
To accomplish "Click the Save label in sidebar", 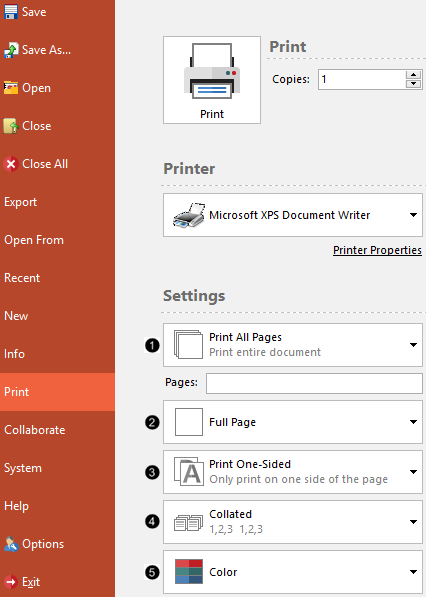I will pyautogui.click(x=34, y=12).
